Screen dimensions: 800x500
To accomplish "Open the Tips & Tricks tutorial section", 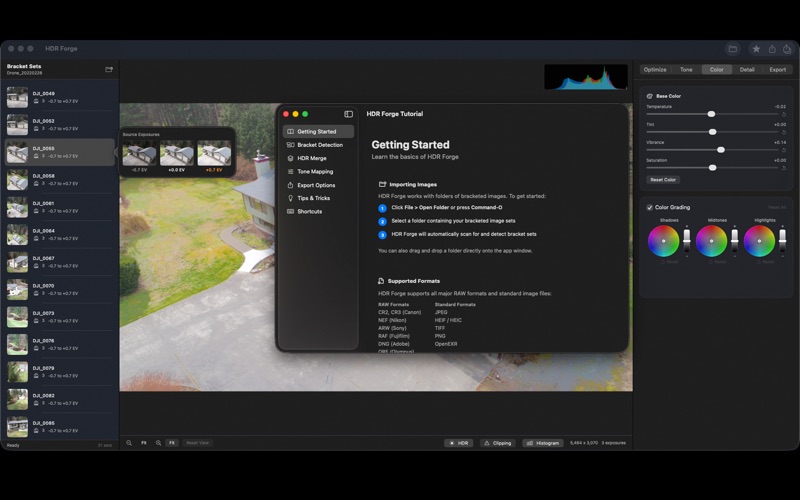I will pyautogui.click(x=318, y=198).
